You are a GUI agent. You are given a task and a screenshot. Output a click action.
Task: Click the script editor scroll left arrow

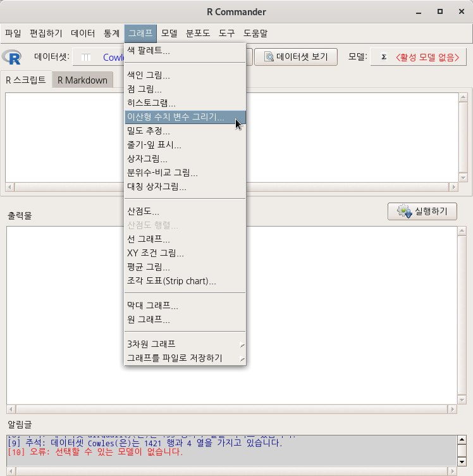click(10, 187)
